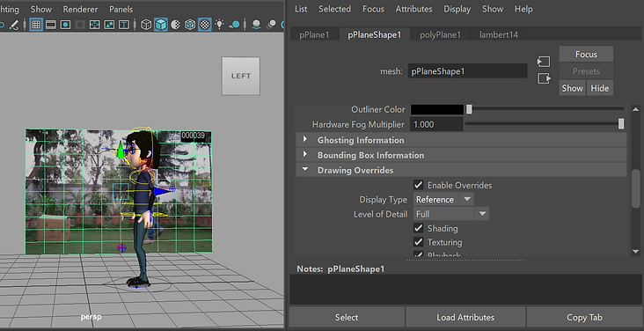Viewport: 644px width, 331px height.
Task: Uncheck the Shading checkbox
Action: pos(419,228)
